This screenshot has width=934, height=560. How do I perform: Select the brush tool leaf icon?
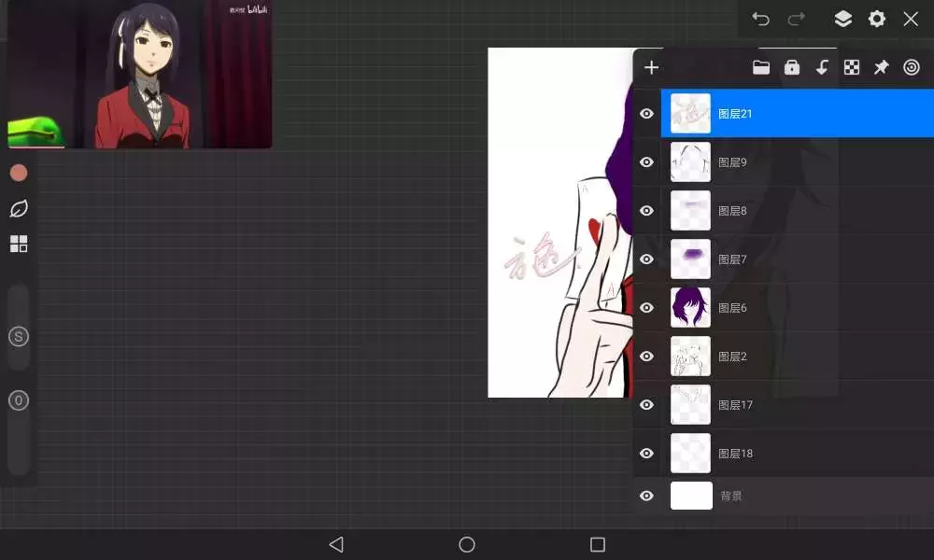click(x=19, y=209)
